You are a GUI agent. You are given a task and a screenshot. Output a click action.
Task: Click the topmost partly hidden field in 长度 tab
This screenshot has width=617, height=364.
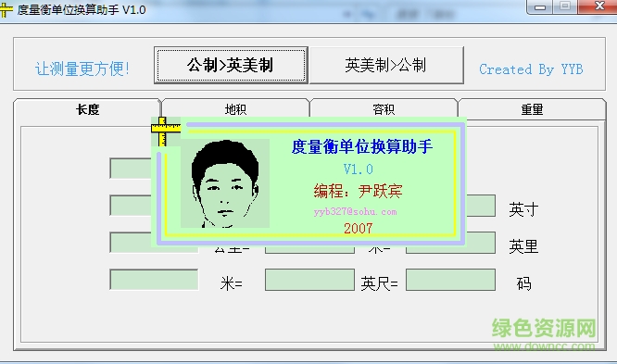(x=131, y=169)
